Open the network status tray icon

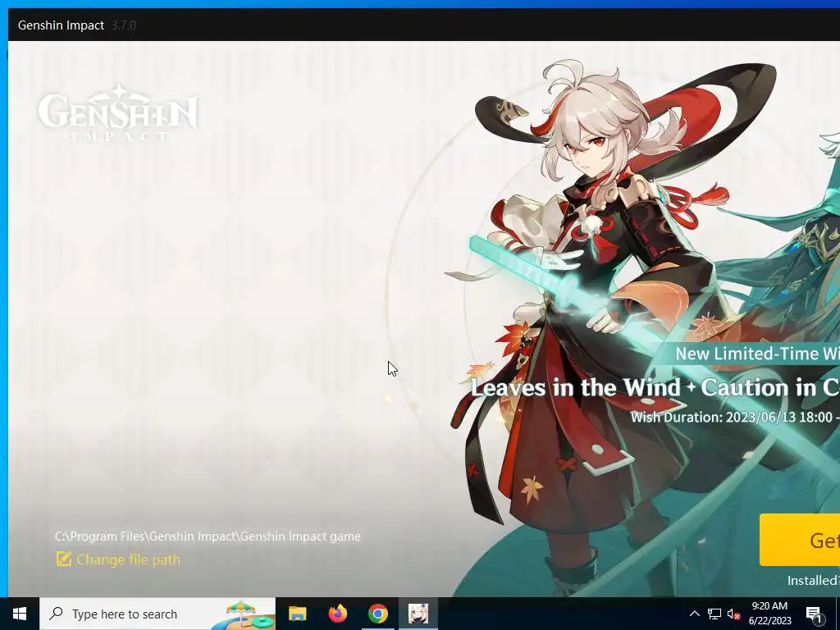click(x=714, y=614)
